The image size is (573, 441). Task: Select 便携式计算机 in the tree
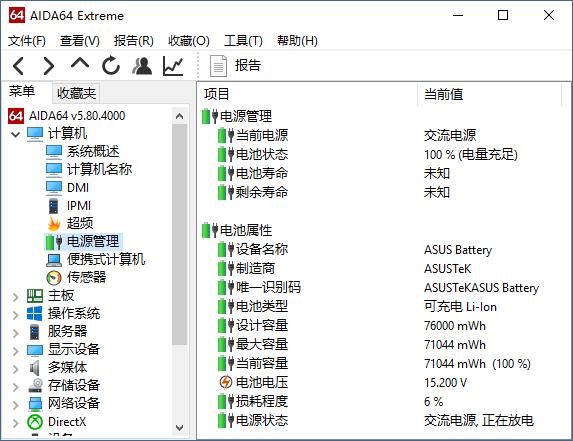coord(106,259)
